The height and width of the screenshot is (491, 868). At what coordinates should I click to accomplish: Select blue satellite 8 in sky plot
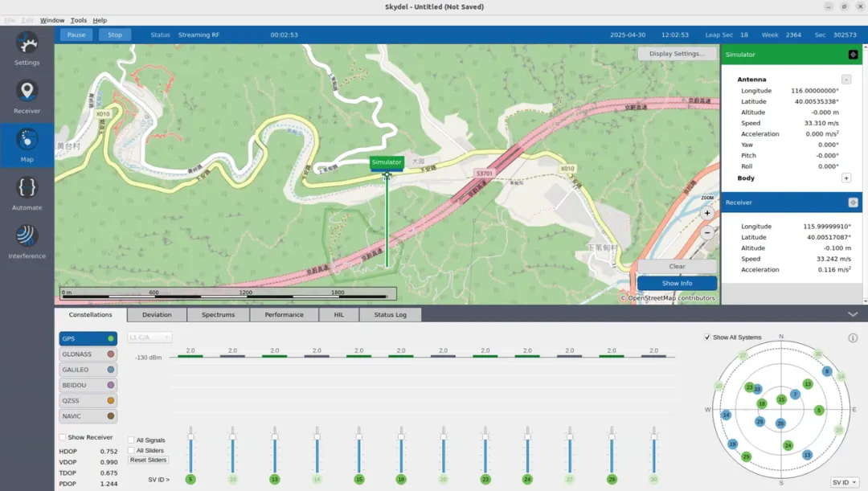827,371
